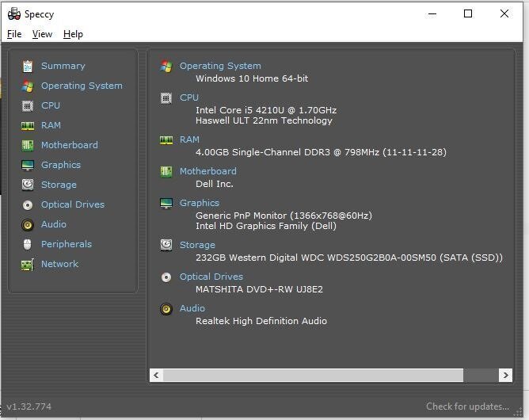
Task: Open the Help menu
Action: point(73,34)
